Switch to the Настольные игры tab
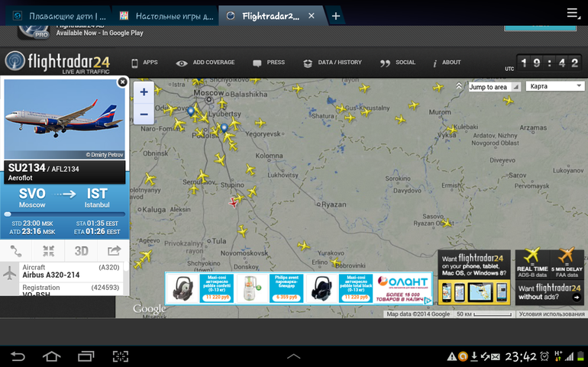Image resolution: width=588 pixels, height=367 pixels. click(x=166, y=16)
